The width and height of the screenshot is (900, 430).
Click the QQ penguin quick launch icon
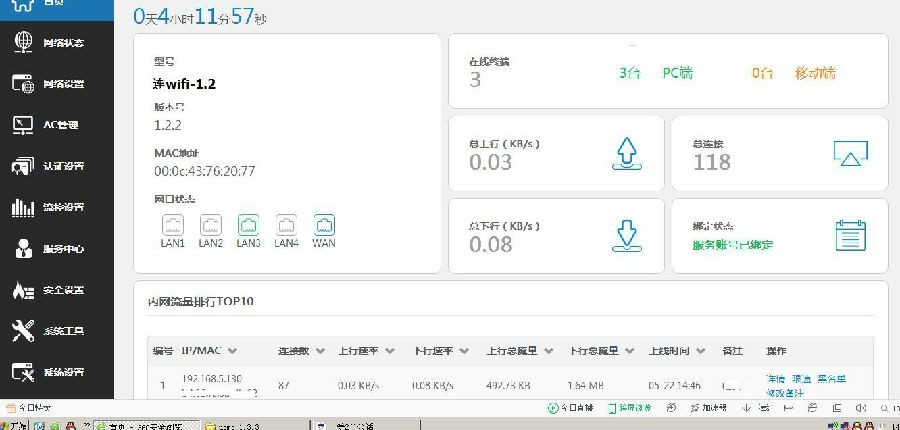(71, 427)
